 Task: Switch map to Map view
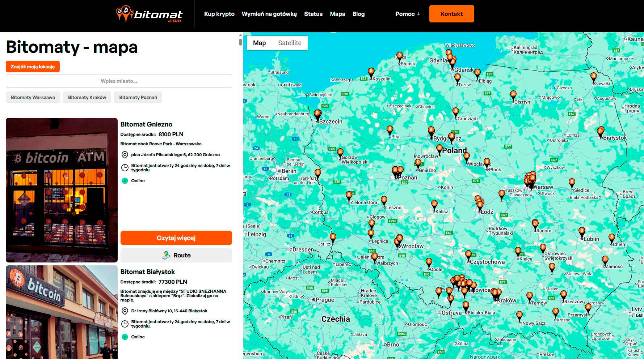pos(259,43)
